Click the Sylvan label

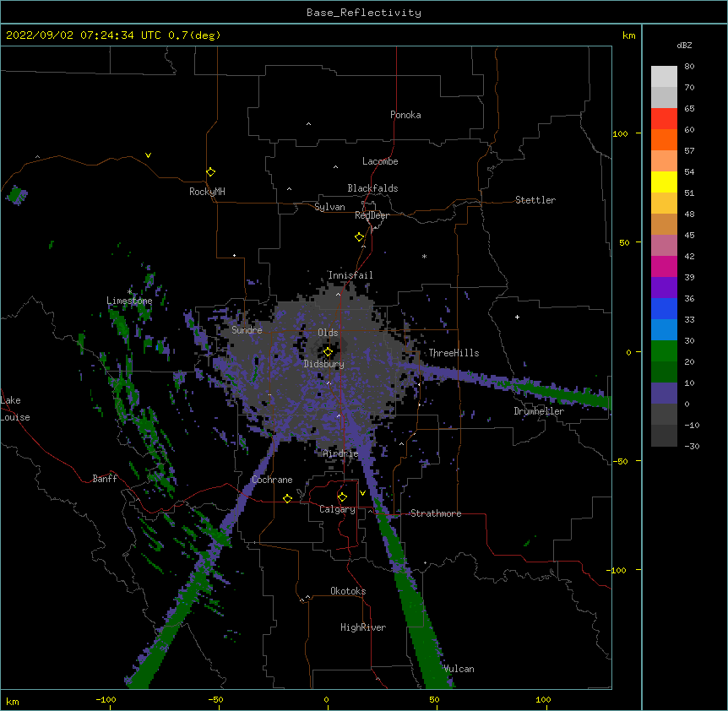point(329,207)
